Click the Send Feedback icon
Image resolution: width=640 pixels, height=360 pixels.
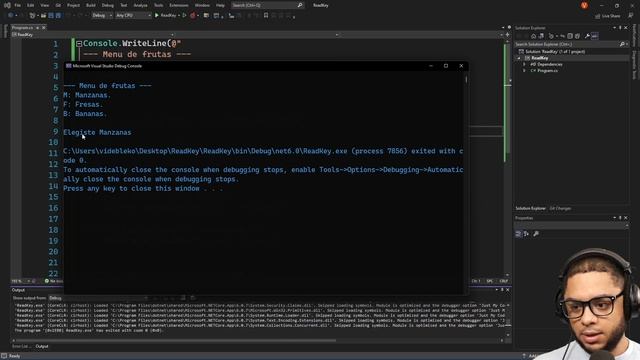(x=631, y=16)
